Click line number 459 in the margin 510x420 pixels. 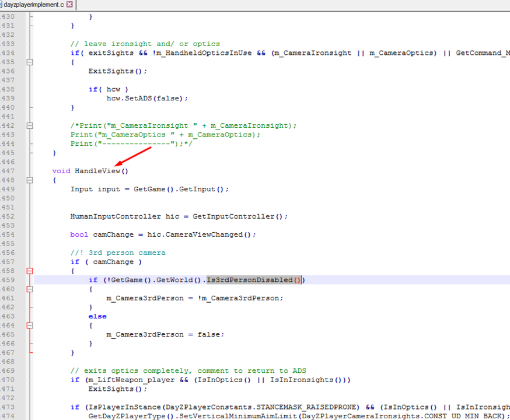point(7,280)
